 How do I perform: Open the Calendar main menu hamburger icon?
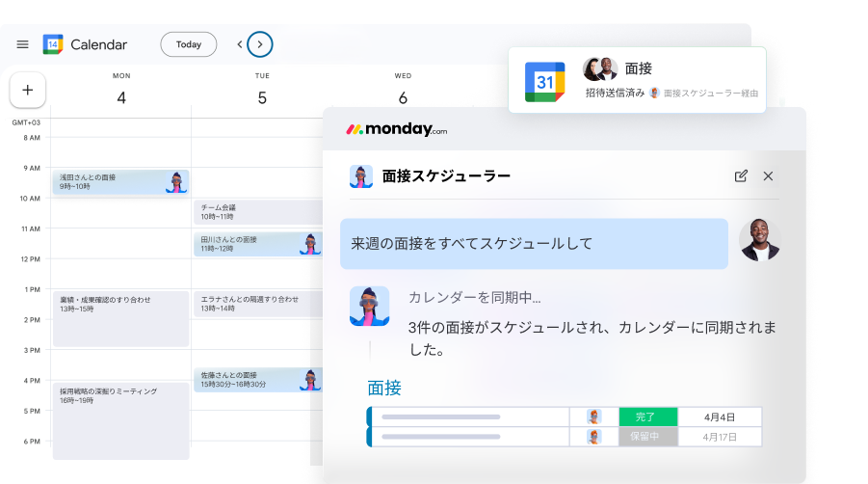click(22, 44)
